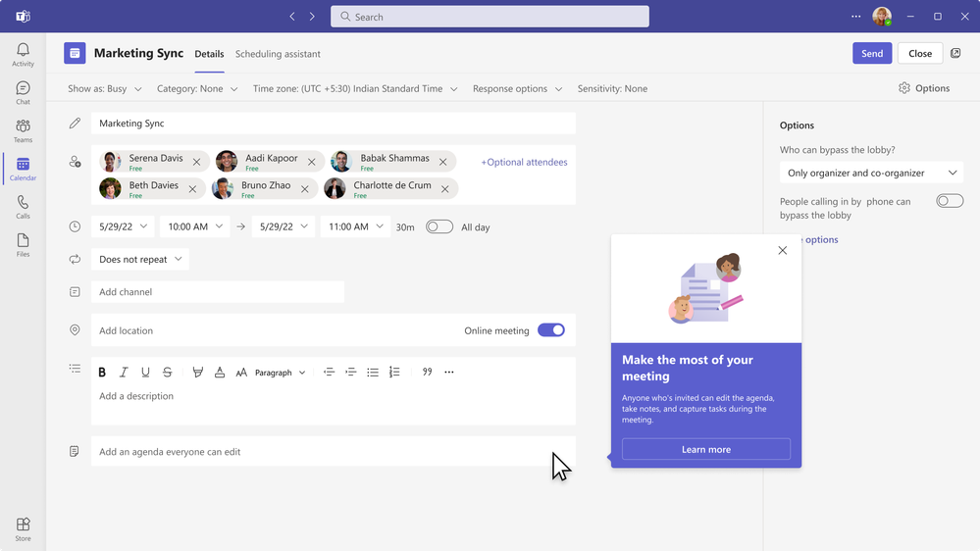
Task: Expand the Show as: Busy dropdown
Action: pyautogui.click(x=104, y=88)
